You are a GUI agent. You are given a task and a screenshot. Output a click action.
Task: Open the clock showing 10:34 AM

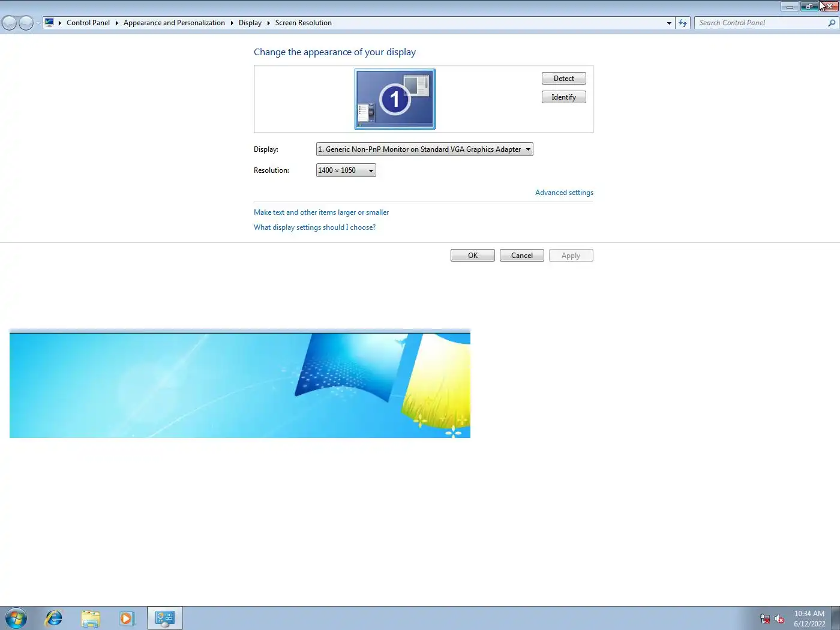809,619
